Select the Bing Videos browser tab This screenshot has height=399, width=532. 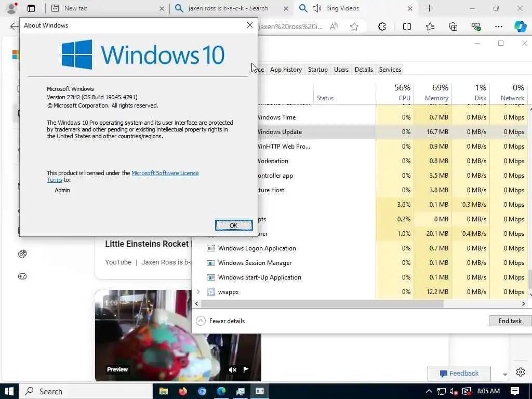pyautogui.click(x=356, y=8)
